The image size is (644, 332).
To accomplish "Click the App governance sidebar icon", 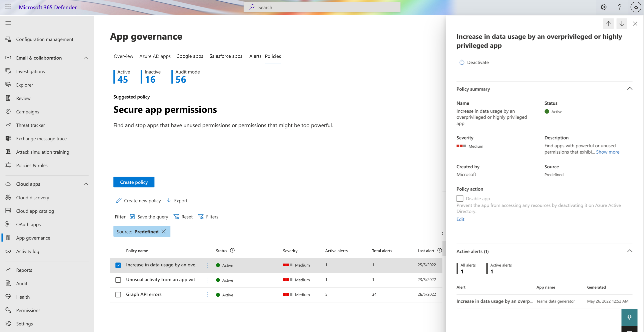I will pyautogui.click(x=8, y=238).
